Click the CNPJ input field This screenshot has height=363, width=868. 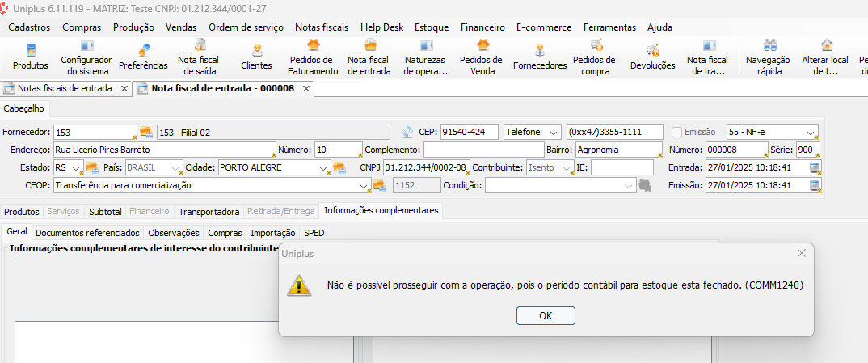pos(427,167)
